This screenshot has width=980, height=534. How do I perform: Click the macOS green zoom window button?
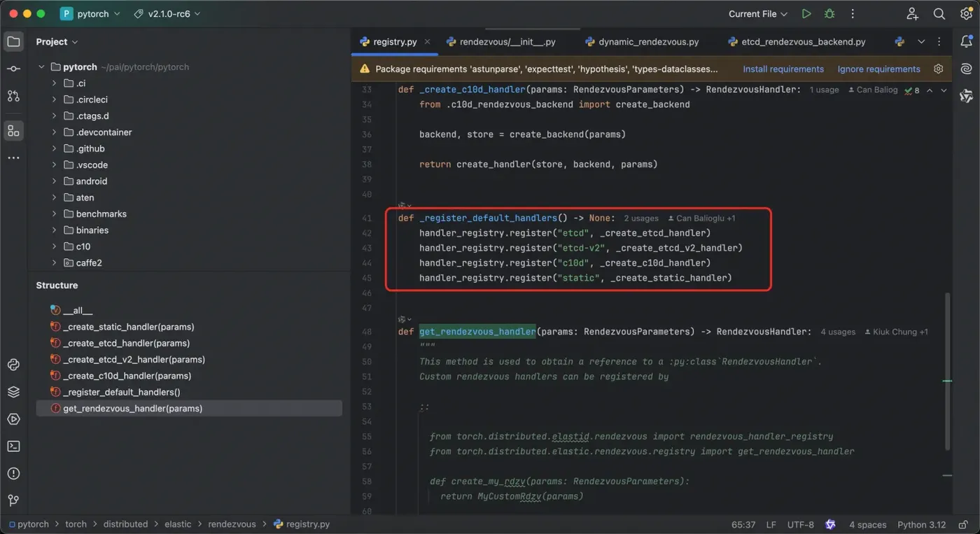[41, 14]
